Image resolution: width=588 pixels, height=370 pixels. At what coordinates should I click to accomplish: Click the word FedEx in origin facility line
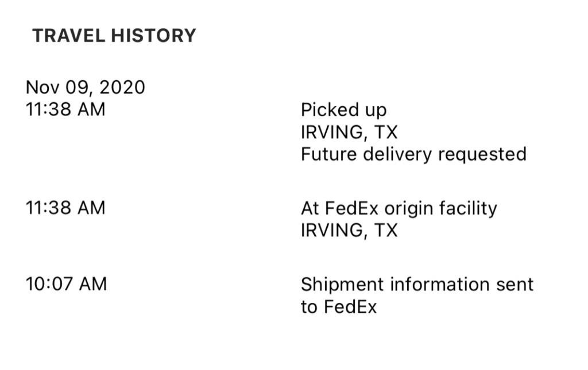point(352,208)
